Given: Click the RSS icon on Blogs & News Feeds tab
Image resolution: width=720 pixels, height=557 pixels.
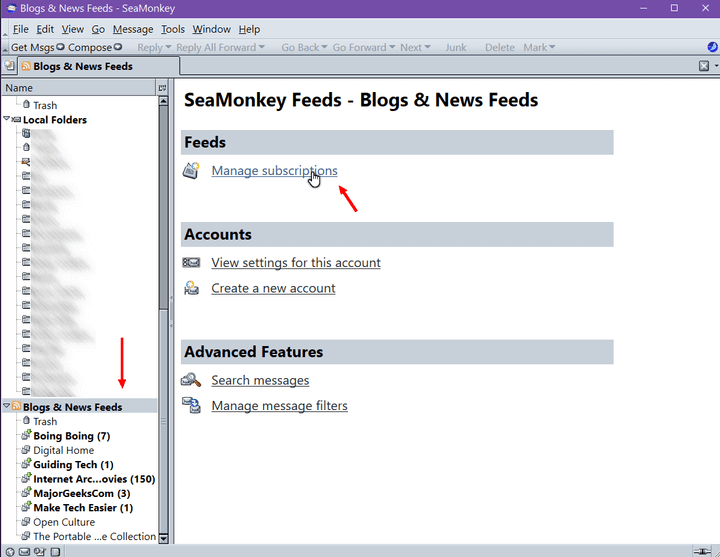Looking at the screenshot, I should [26, 66].
